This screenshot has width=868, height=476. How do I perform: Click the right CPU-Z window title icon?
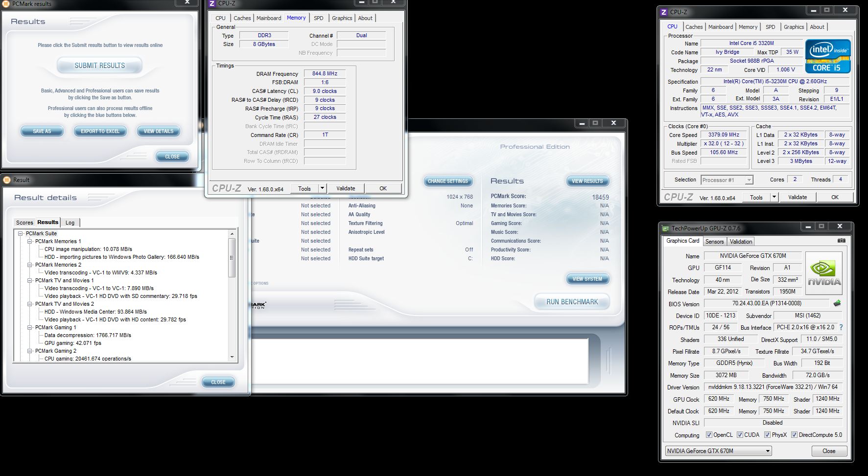click(664, 12)
